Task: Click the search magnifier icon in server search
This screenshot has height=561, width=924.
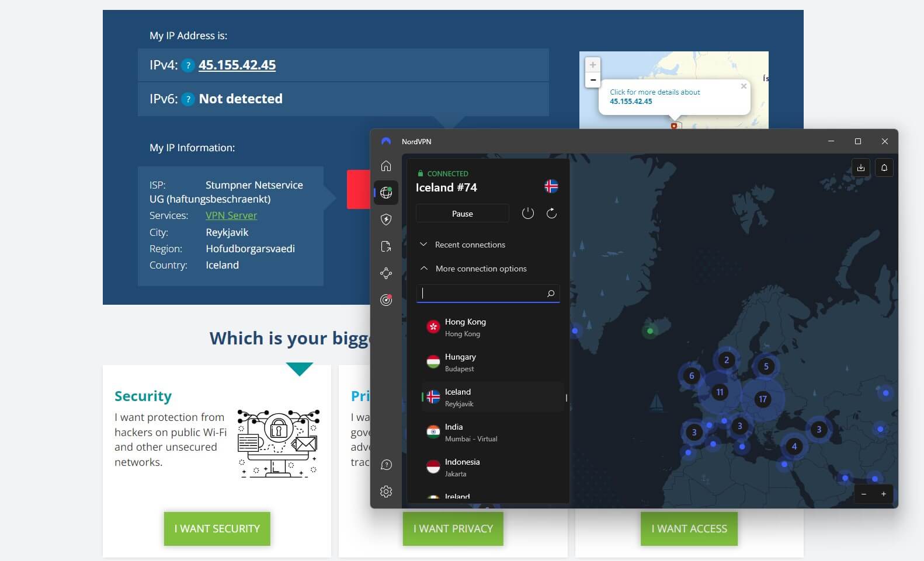Action: (x=551, y=294)
